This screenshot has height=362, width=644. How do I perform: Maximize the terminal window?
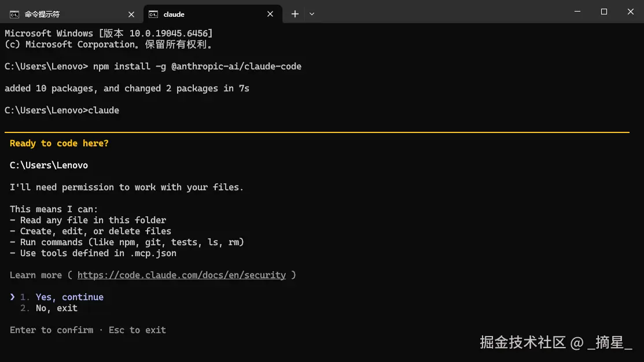coord(604,12)
